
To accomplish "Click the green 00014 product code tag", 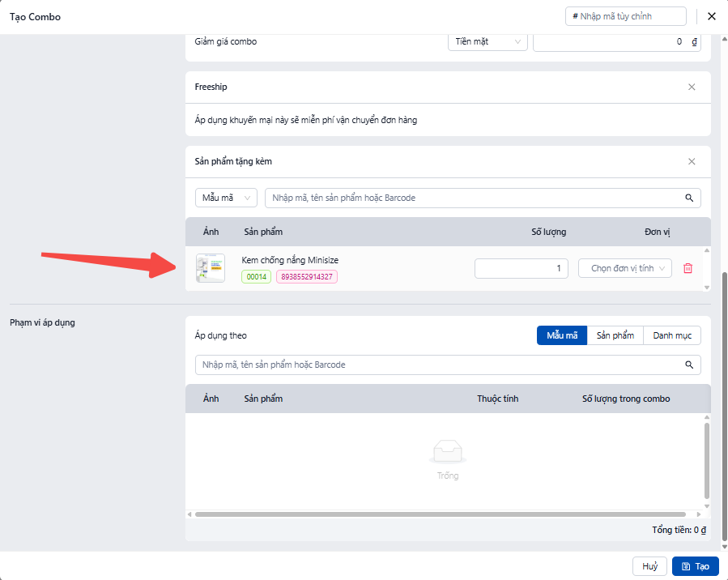I will pyautogui.click(x=256, y=277).
